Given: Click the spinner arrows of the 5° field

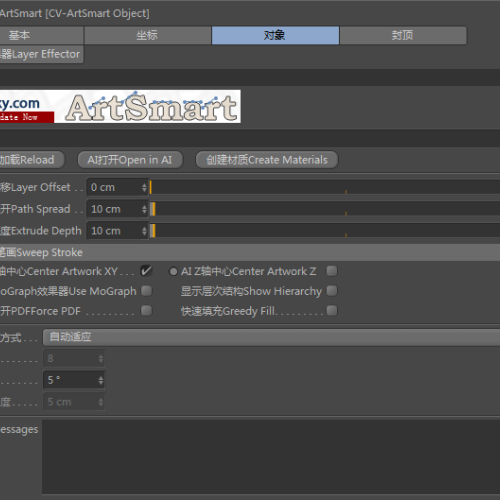Looking at the screenshot, I should coord(101,380).
